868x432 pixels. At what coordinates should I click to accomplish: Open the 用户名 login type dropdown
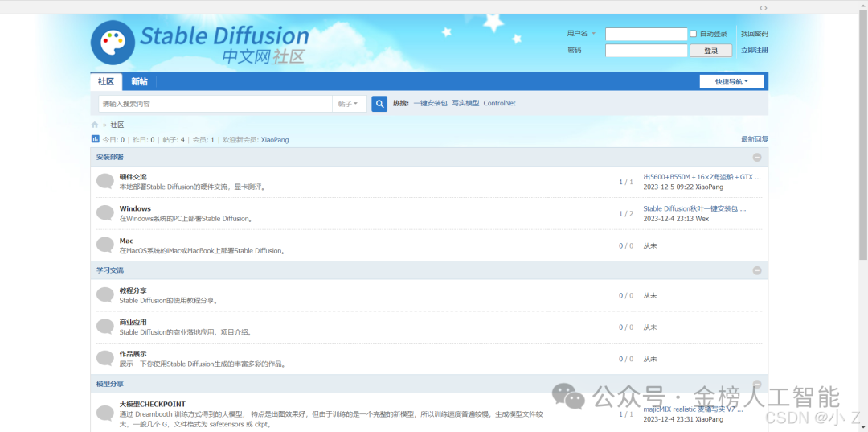point(581,34)
